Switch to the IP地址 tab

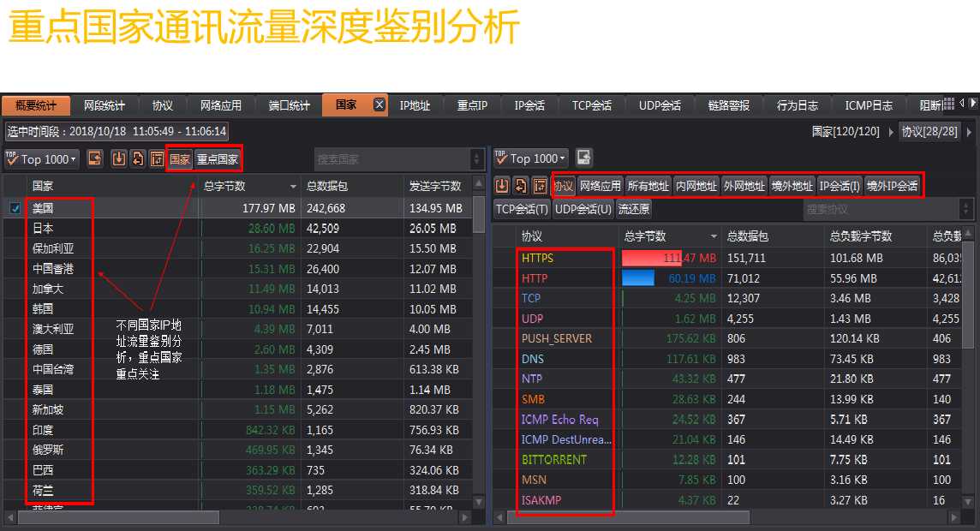[x=415, y=105]
